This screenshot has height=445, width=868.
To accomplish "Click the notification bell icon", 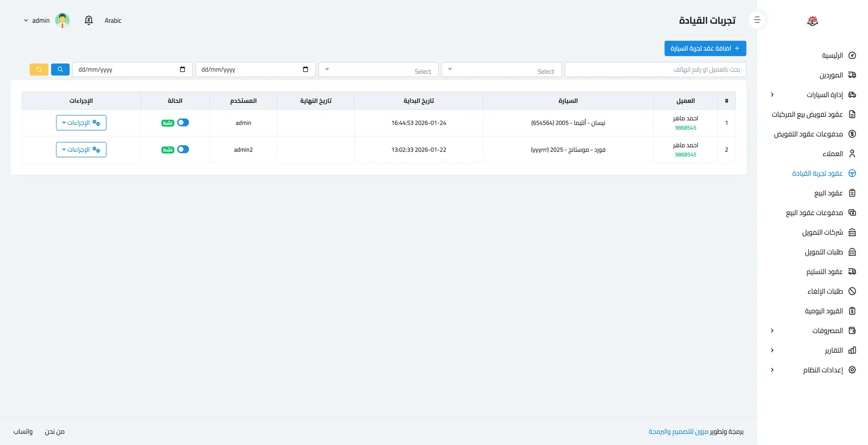I will coord(89,20).
